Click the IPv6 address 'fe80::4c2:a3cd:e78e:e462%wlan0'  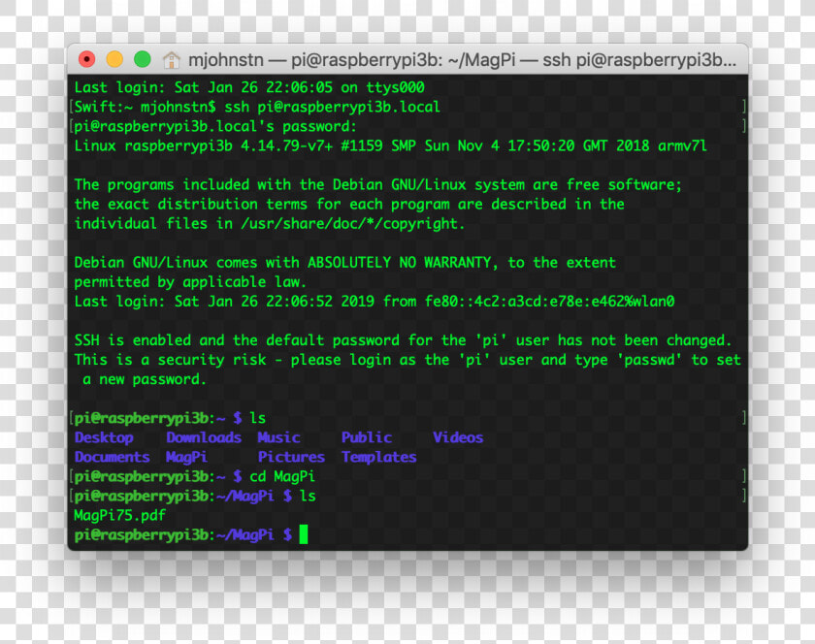[x=550, y=302]
